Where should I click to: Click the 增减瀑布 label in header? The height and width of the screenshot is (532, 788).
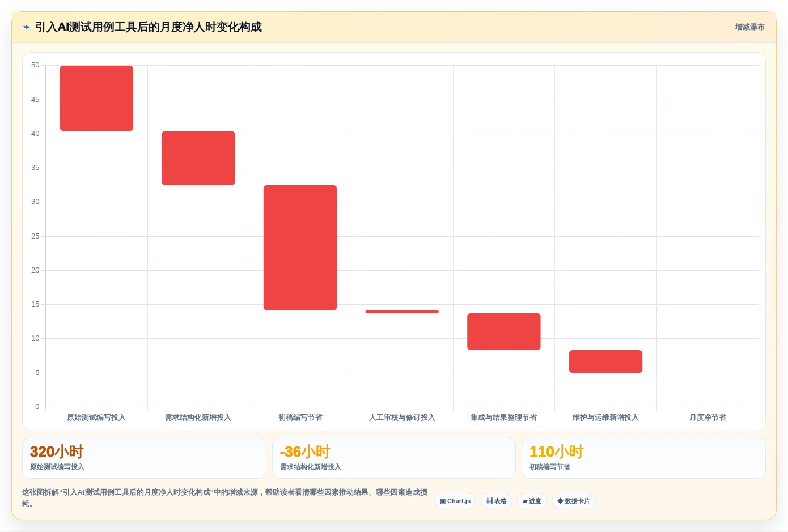(749, 27)
